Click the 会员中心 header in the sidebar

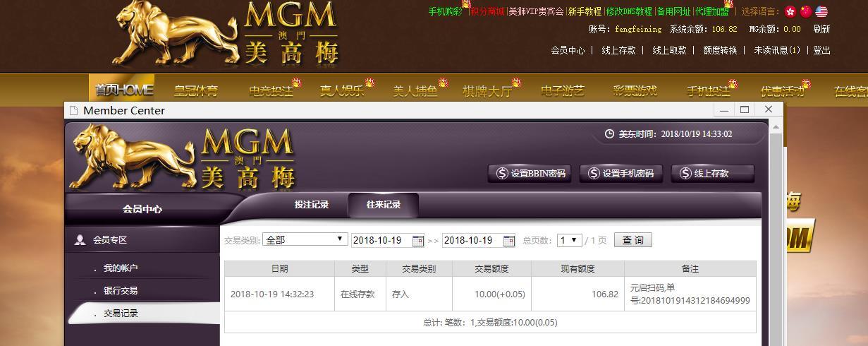point(142,209)
